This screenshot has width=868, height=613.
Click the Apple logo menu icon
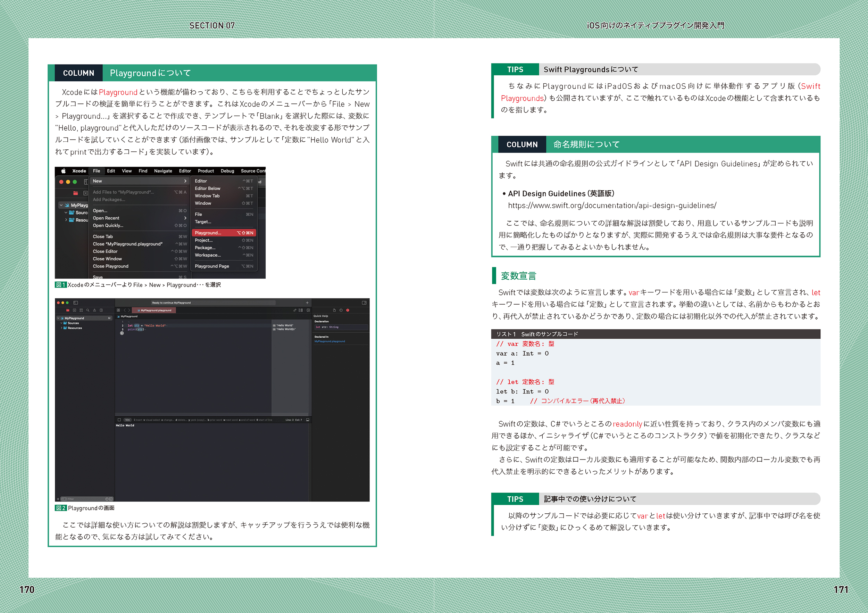click(x=64, y=171)
